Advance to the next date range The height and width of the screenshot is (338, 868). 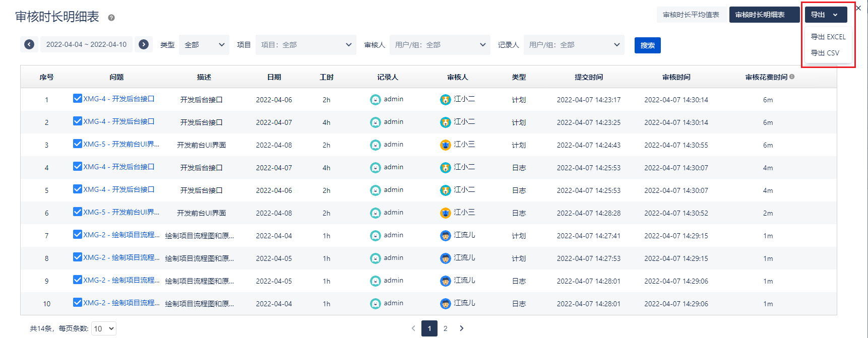coord(144,44)
